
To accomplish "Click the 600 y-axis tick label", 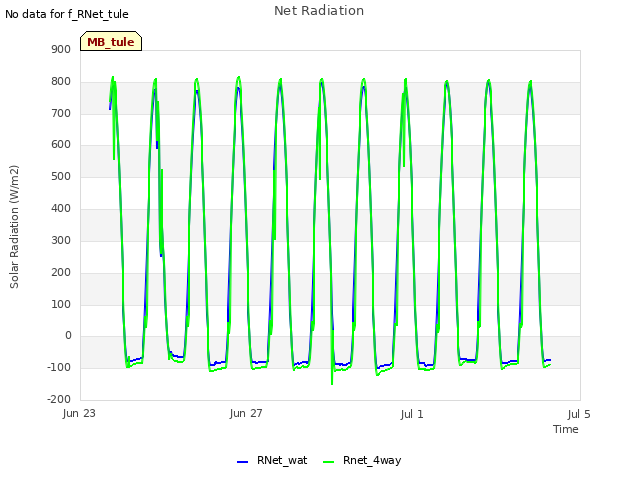I will point(61,144).
